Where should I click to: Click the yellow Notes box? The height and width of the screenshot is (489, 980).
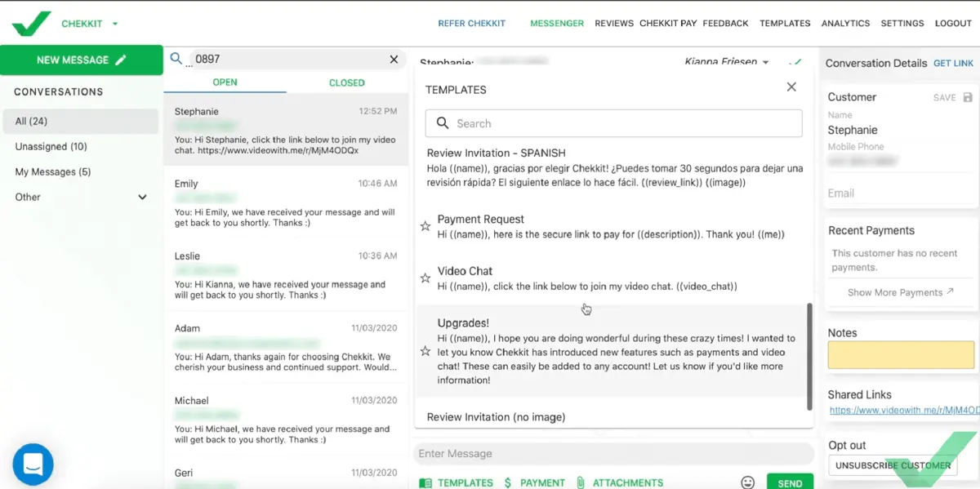point(901,355)
